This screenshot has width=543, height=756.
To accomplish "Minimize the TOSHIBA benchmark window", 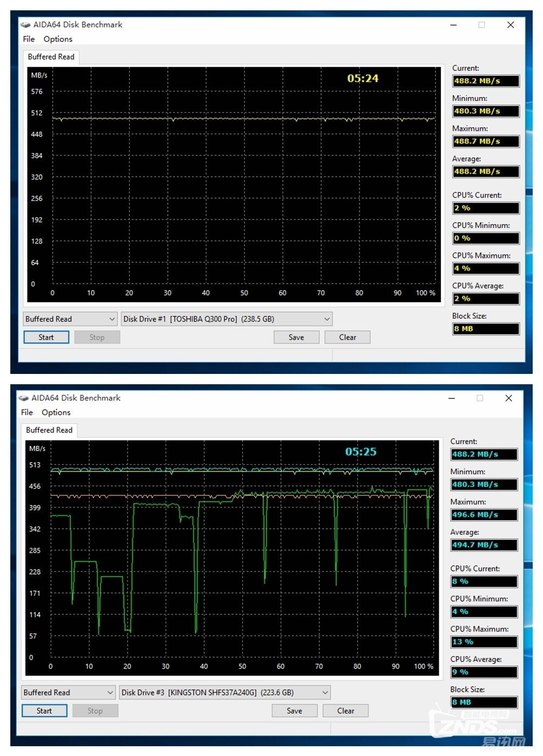I will (453, 25).
